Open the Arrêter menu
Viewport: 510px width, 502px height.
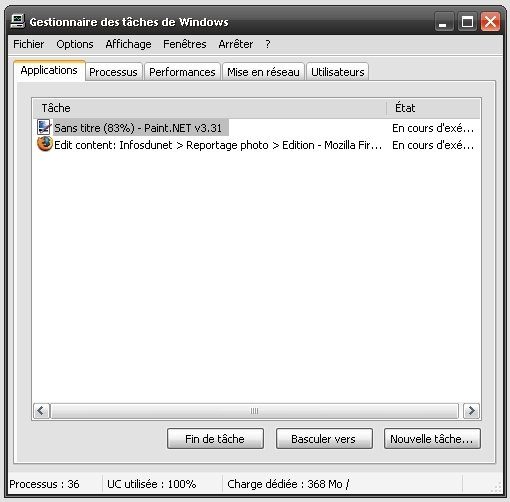pos(236,44)
